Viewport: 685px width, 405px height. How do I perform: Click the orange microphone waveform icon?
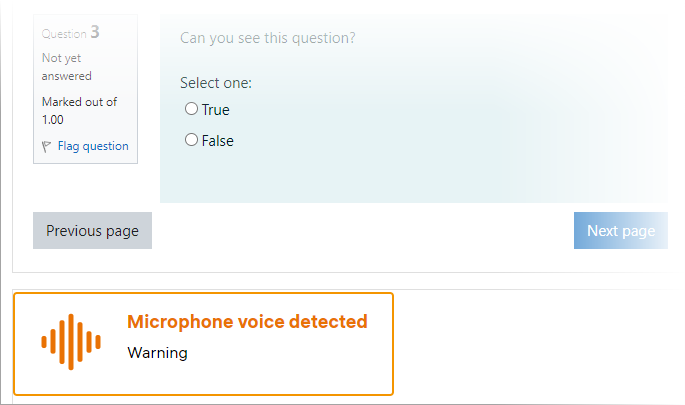pyautogui.click(x=71, y=342)
